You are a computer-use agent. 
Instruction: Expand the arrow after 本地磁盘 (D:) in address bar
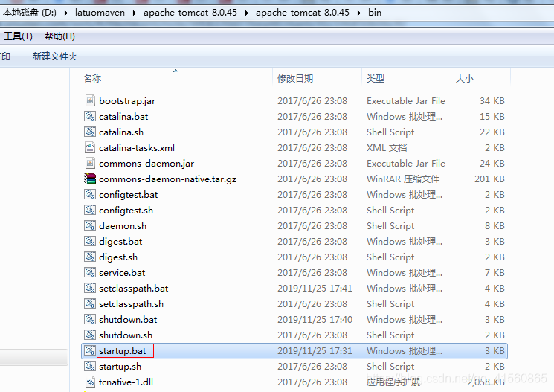click(66, 13)
